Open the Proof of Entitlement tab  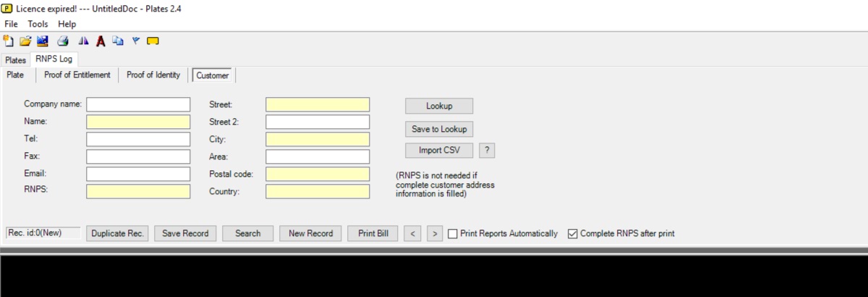[77, 75]
